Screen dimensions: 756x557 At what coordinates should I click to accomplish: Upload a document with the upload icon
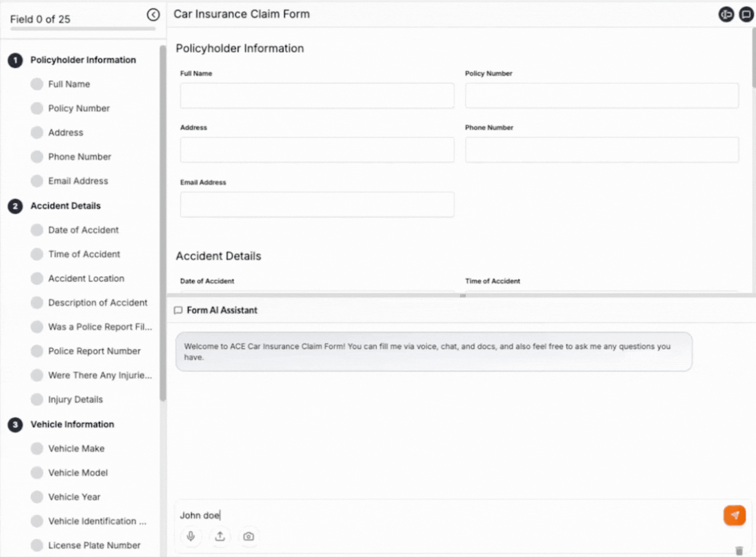220,536
